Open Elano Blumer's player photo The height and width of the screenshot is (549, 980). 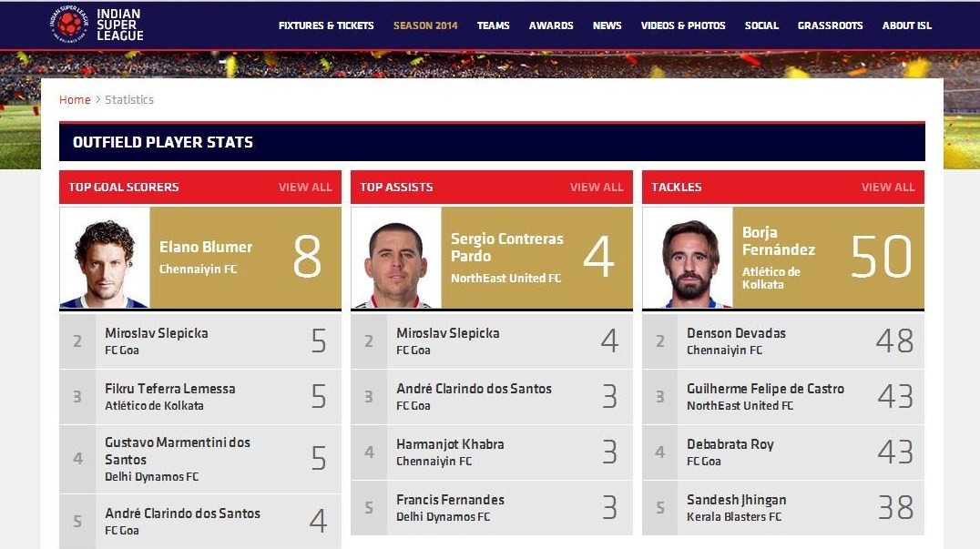(105, 258)
